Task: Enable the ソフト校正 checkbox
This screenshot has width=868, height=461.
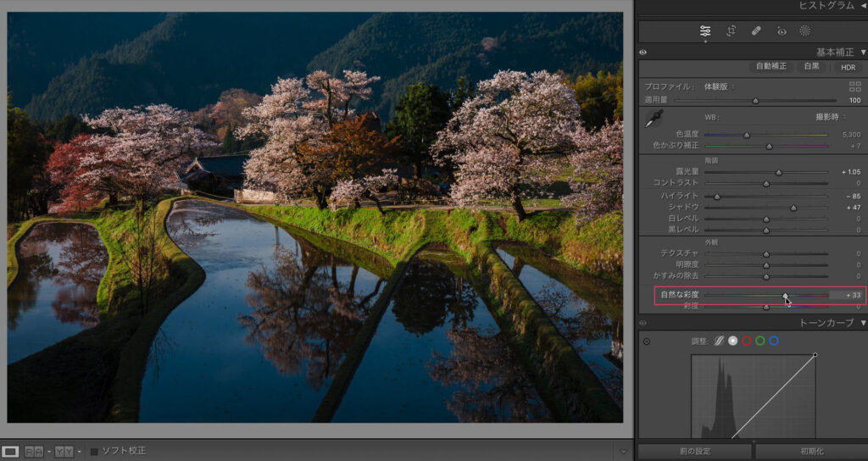Action: (95, 451)
